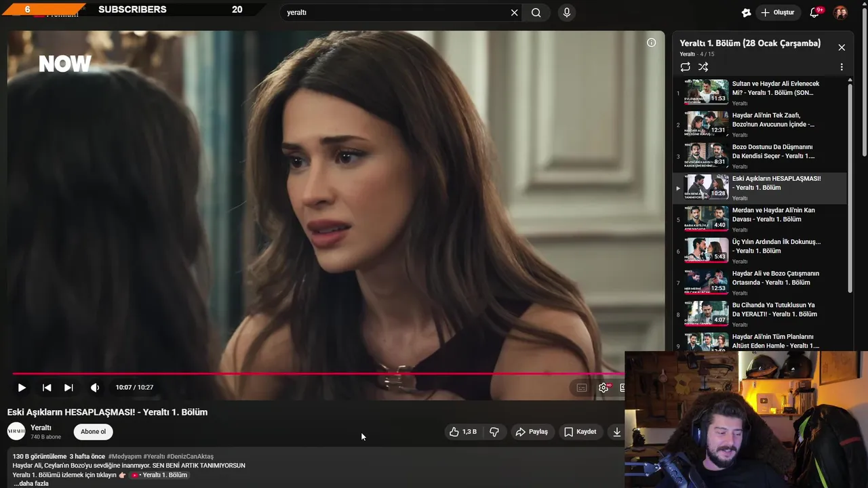Play Haydar Ali ve Bozo Çatışmanın video
The image size is (868, 488).
[760, 283]
